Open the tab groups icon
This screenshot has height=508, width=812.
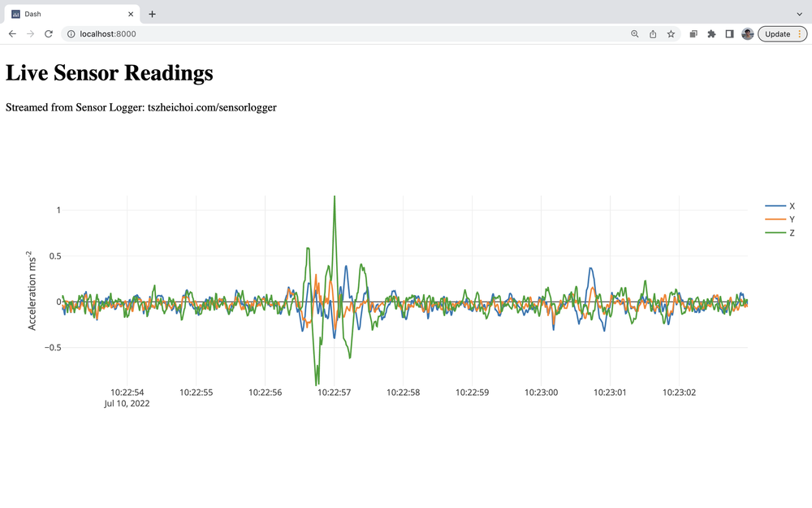pos(693,34)
